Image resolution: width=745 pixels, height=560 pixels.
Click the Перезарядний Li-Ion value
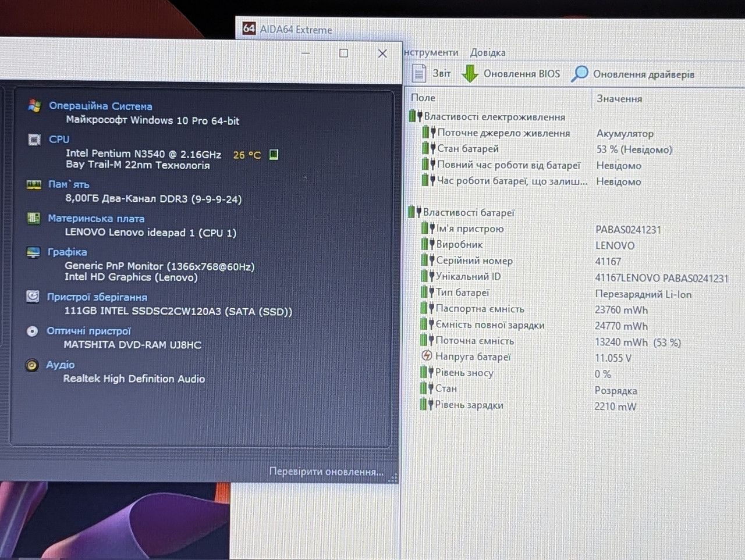pyautogui.click(x=643, y=294)
